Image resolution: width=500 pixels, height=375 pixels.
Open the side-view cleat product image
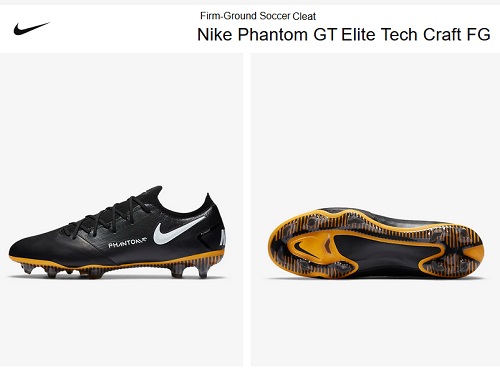(121, 210)
